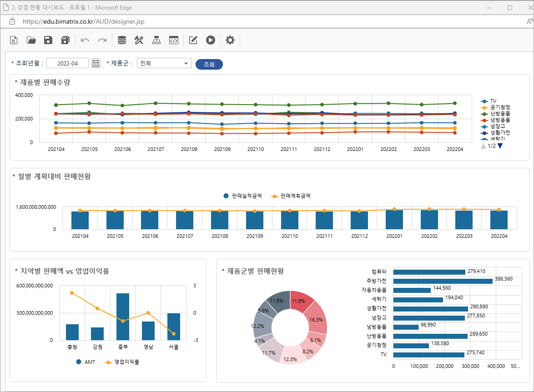Go to the next legend page with the down arrow
Image resolution: width=534 pixels, height=392 pixels.
pyautogui.click(x=500, y=146)
